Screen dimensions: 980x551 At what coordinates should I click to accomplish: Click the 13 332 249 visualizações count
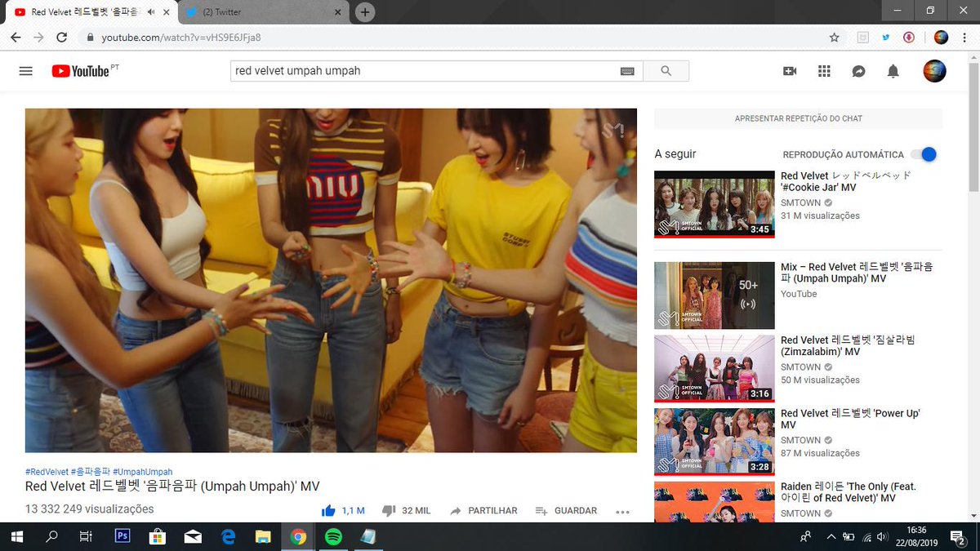coord(89,509)
